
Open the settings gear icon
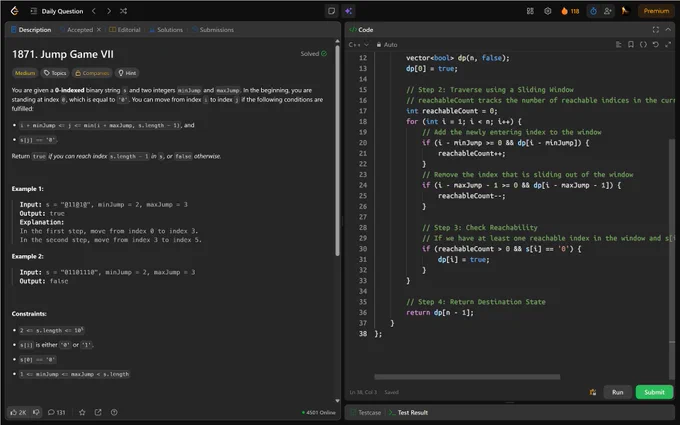548,11
